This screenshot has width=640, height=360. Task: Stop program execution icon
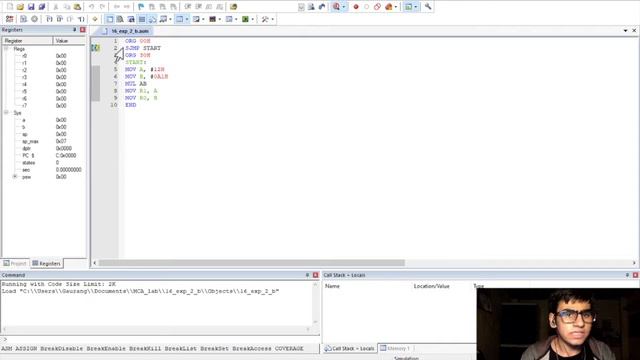tap(35, 19)
